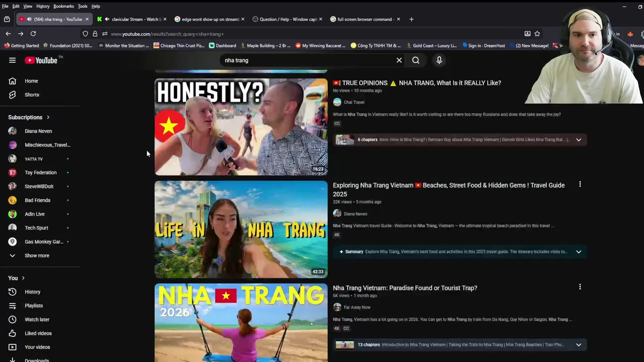Screen dimensions: 644x362
Task: Click the site padlock icon in address bar
Action: [95, 34]
